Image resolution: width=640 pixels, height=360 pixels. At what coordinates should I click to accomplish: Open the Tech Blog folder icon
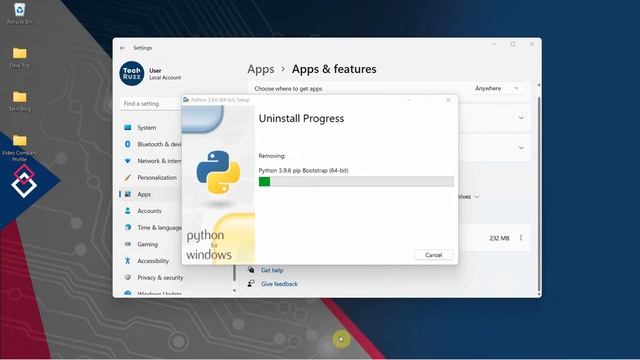pyautogui.click(x=19, y=101)
